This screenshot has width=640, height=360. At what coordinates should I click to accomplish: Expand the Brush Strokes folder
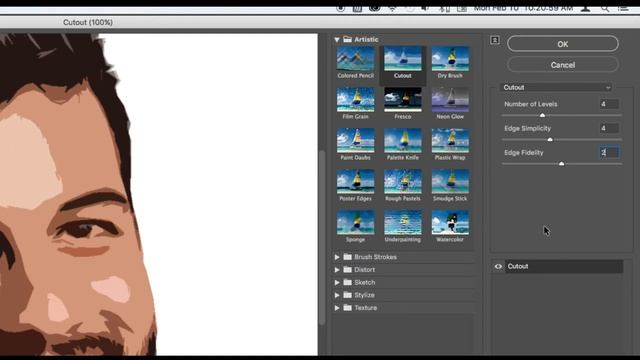pos(337,257)
